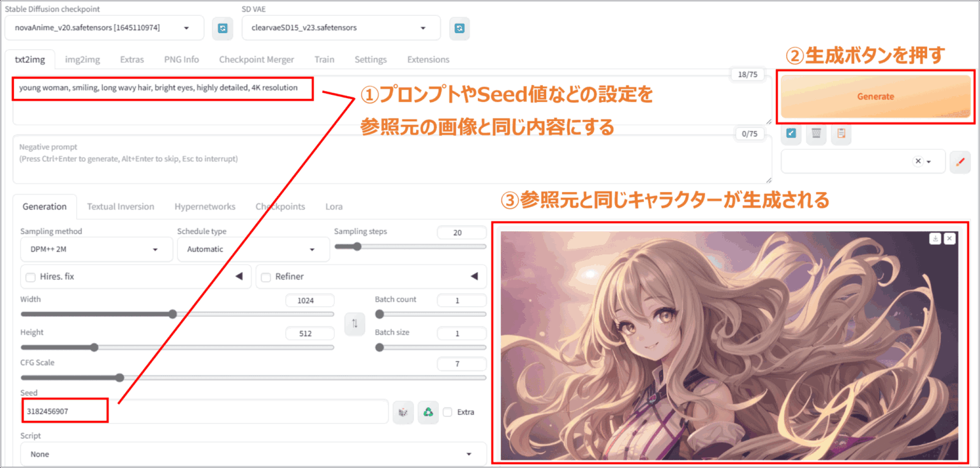The width and height of the screenshot is (980, 468).
Task: Expand the Refiner section triangle
Action: click(474, 277)
